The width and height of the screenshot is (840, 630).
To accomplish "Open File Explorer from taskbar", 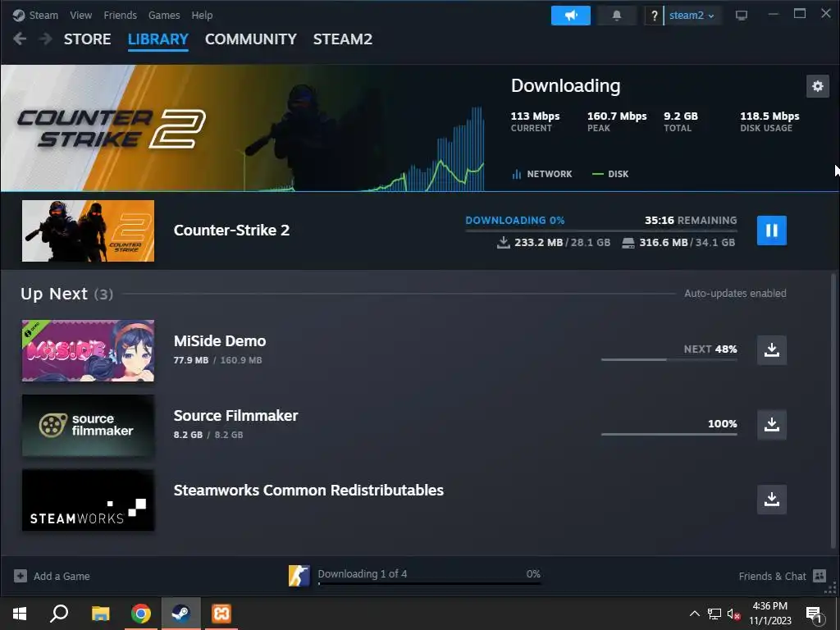I will tap(100, 614).
